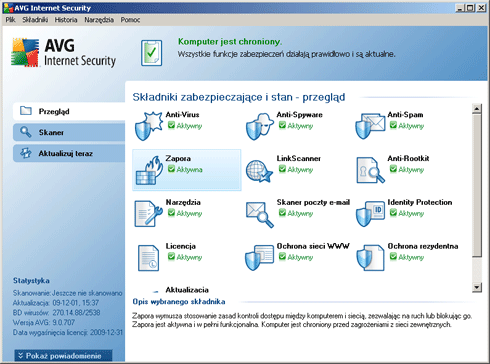
Task: Open the Składniki menu
Action: pos(35,20)
